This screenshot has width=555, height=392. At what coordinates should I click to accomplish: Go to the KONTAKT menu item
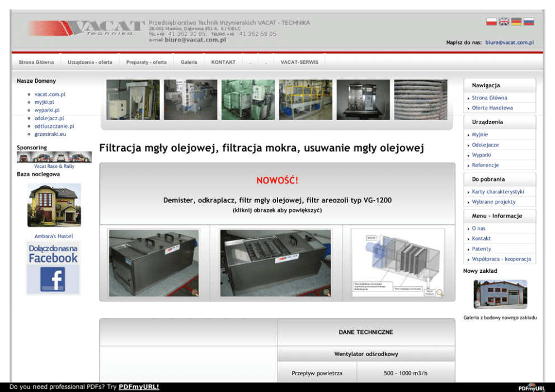coord(223,62)
